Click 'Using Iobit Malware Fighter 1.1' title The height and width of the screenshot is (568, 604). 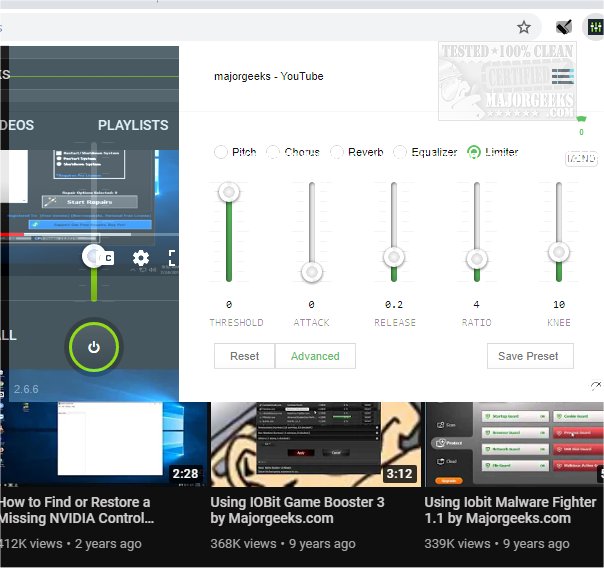click(x=510, y=510)
